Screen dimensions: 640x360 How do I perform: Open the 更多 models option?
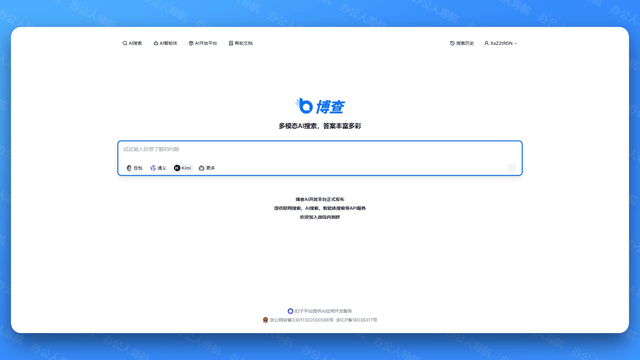point(207,168)
